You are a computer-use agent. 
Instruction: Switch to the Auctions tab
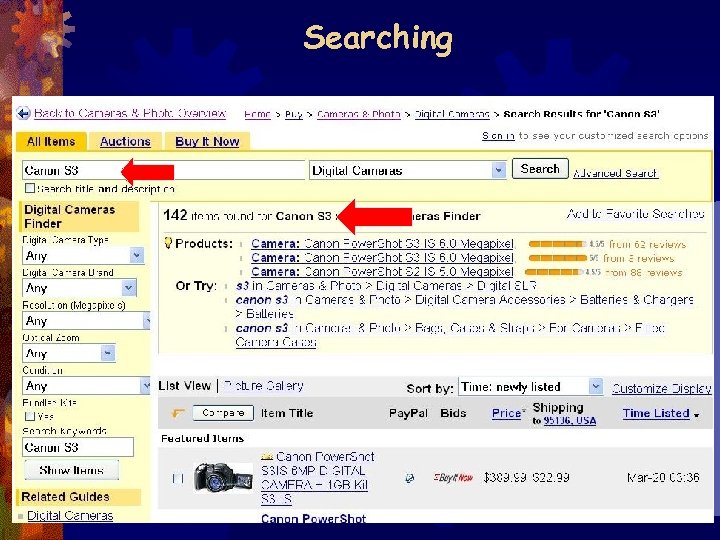[x=125, y=141]
